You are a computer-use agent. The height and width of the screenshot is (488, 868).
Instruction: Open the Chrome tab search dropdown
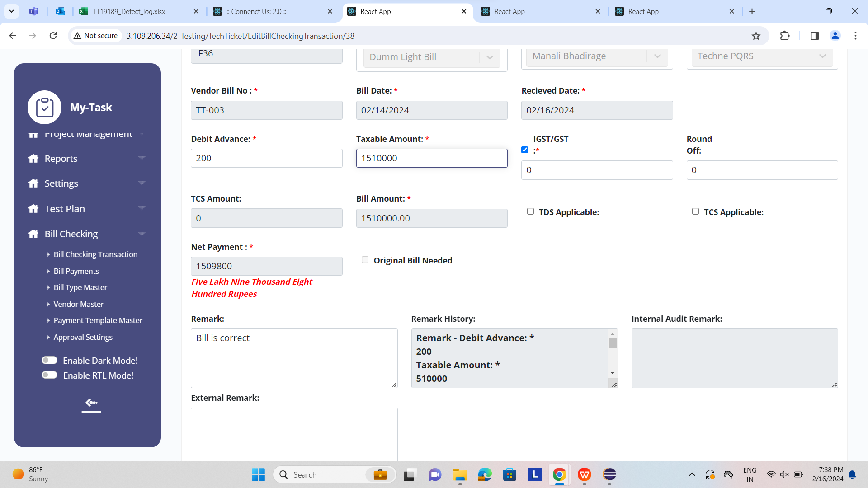[11, 11]
